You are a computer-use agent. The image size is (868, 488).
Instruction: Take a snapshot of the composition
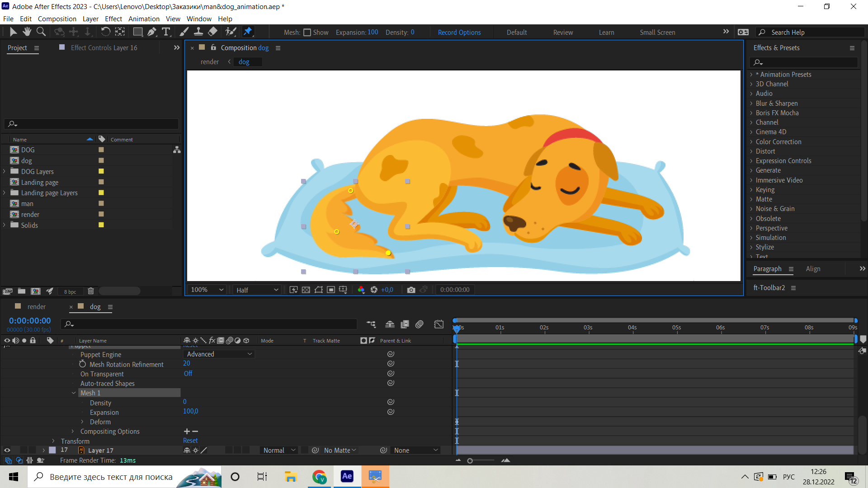(x=411, y=290)
